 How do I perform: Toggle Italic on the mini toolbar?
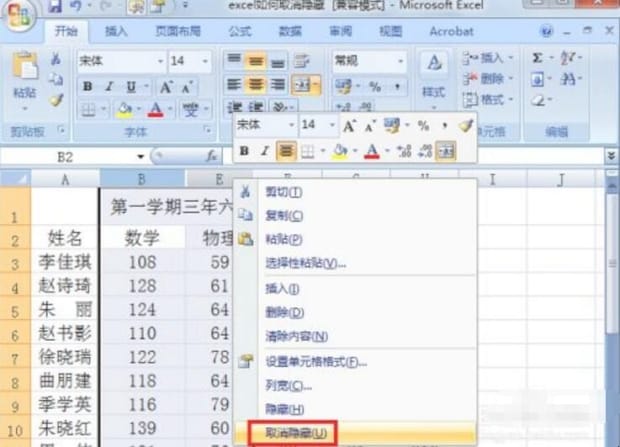265,151
